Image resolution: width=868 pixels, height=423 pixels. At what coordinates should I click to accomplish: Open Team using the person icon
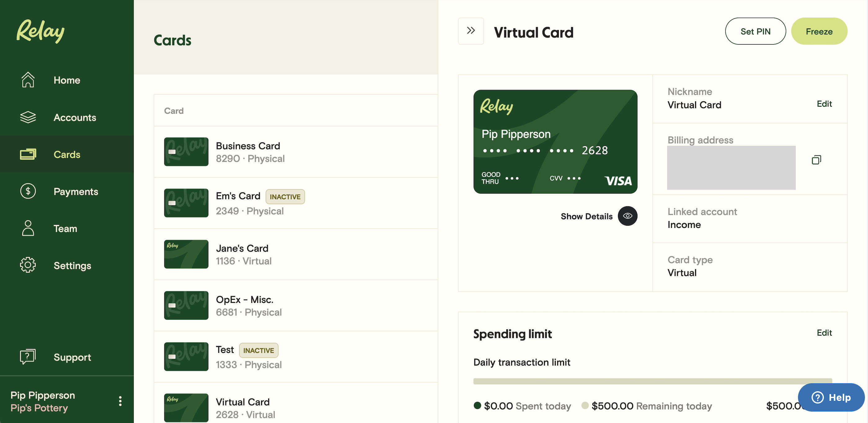click(x=28, y=228)
